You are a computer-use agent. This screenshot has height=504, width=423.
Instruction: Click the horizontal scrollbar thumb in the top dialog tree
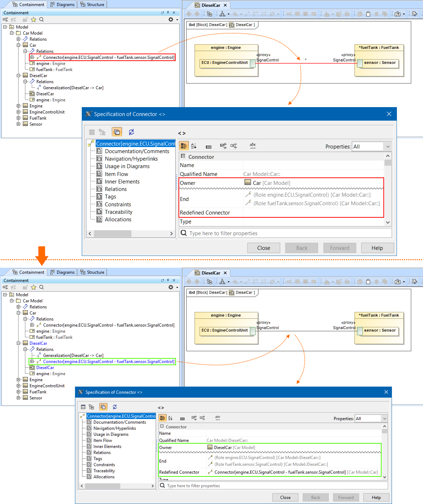click(112, 233)
